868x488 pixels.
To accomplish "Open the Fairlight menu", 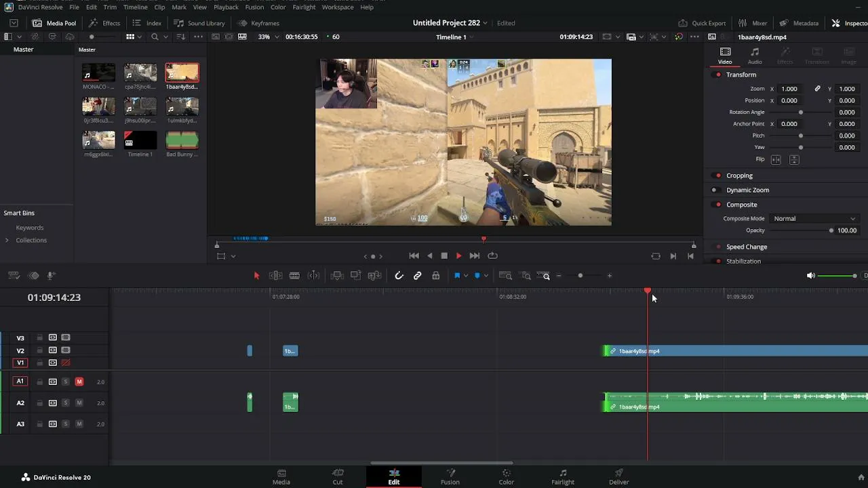I will tap(304, 7).
